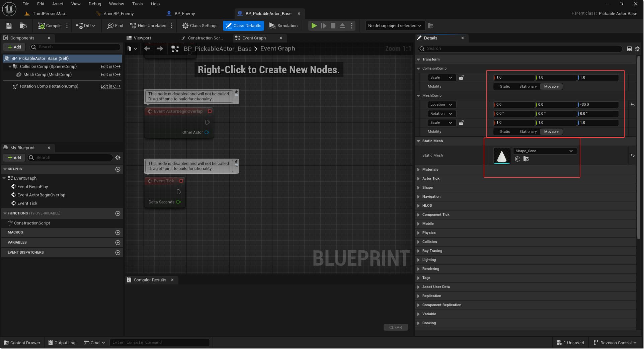Screen dimensions: 644x349
Task: Set MeshComp Mobility to Movable
Action: 551,132
